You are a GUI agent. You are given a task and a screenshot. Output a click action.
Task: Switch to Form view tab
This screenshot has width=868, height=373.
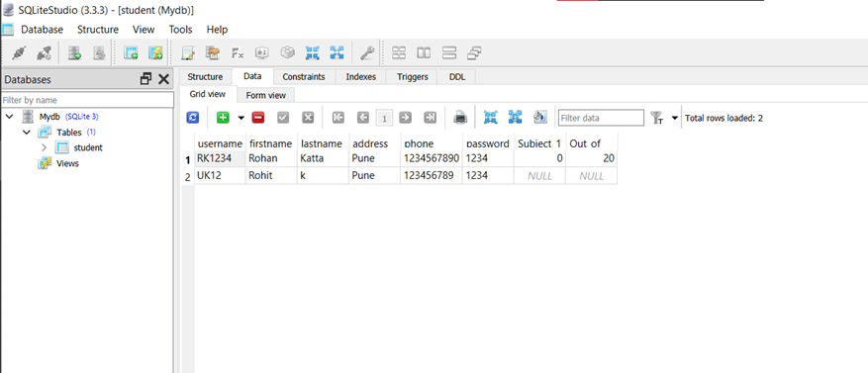point(265,95)
